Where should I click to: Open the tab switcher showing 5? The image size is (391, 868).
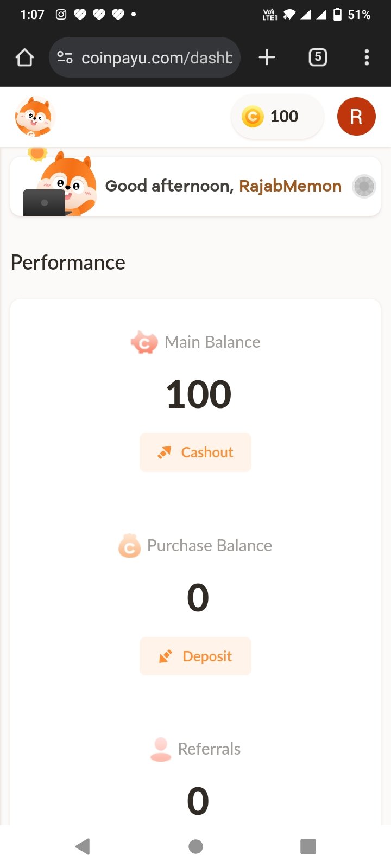pos(318,57)
